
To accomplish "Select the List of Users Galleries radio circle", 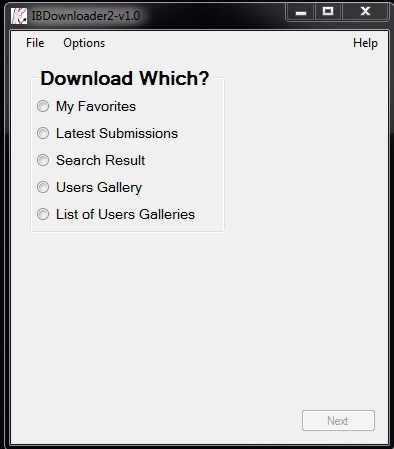I will pyautogui.click(x=43, y=214).
